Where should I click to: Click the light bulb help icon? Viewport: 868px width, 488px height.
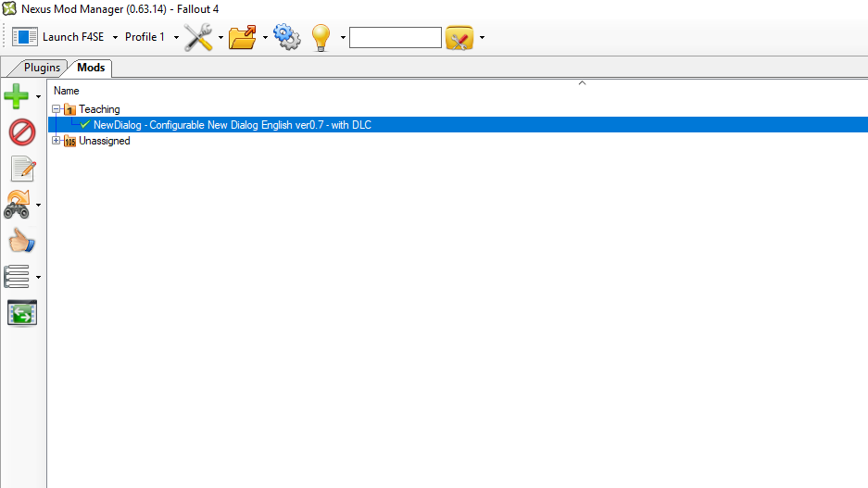(x=321, y=38)
